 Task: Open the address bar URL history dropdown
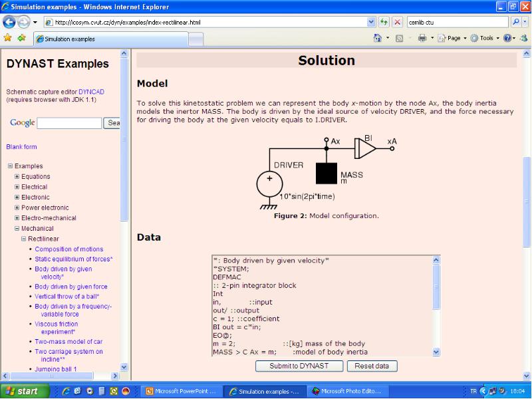pos(371,23)
